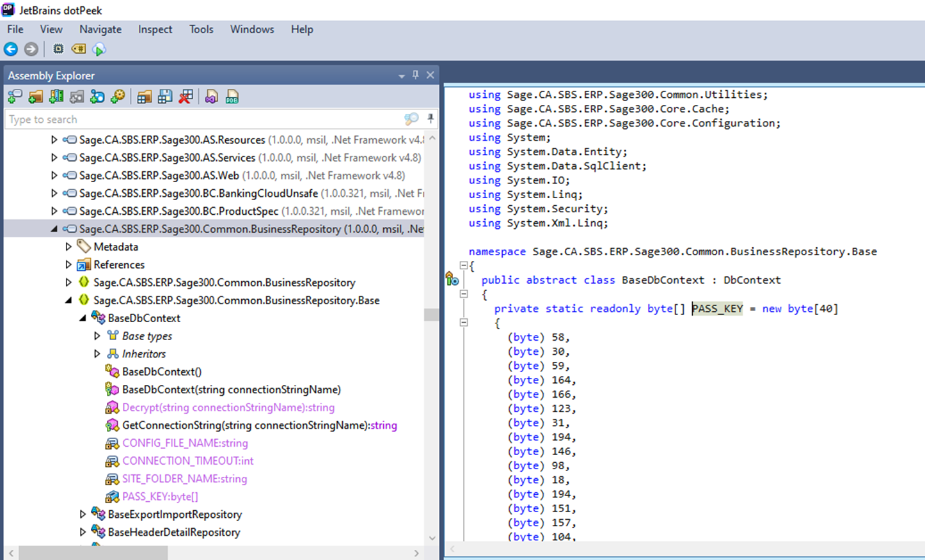Click the first add assembly icon in toolbar
Viewport: 925px width, 560px height.
click(x=15, y=97)
